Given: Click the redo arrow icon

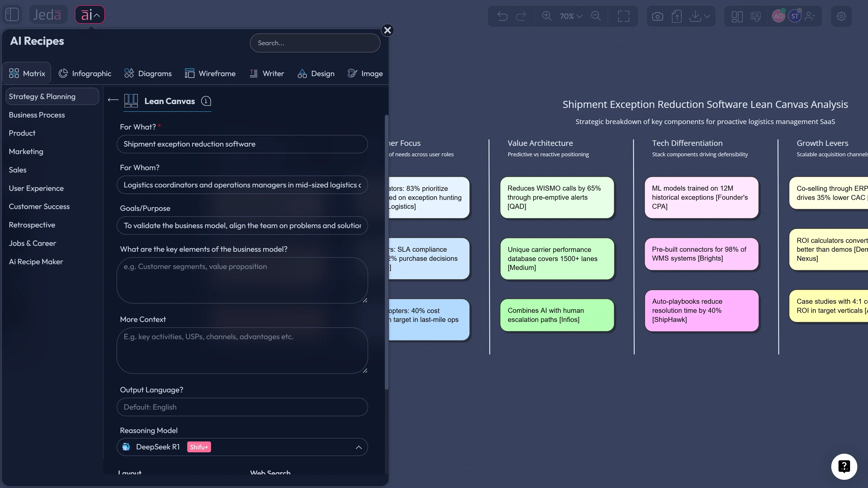Looking at the screenshot, I should (521, 16).
